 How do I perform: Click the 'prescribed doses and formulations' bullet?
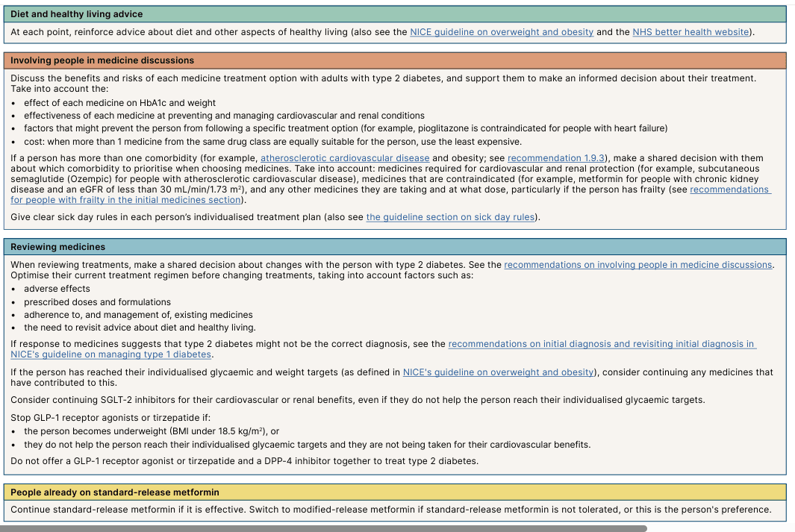click(97, 302)
